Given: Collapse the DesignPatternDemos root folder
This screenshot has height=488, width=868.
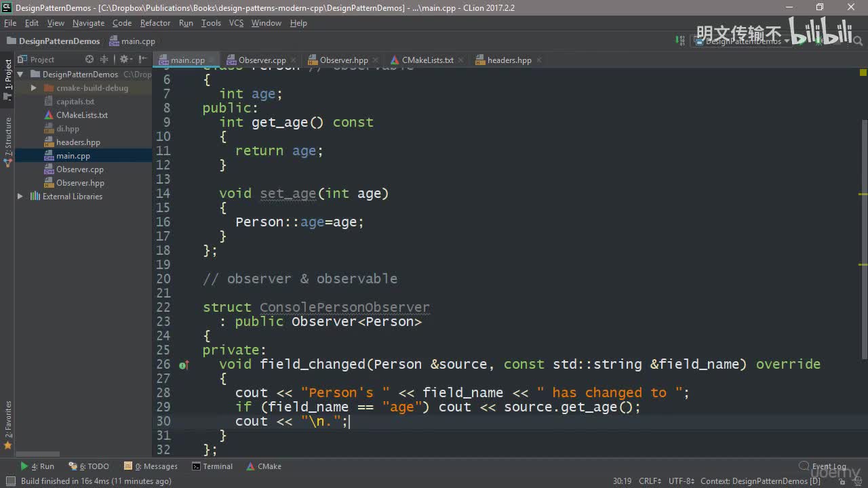Looking at the screenshot, I should click(20, 75).
